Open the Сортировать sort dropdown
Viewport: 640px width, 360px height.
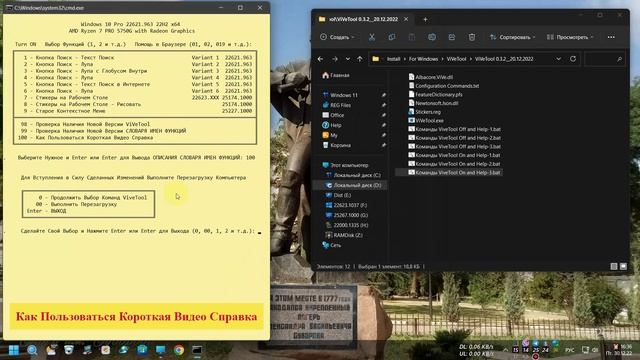coord(512,37)
